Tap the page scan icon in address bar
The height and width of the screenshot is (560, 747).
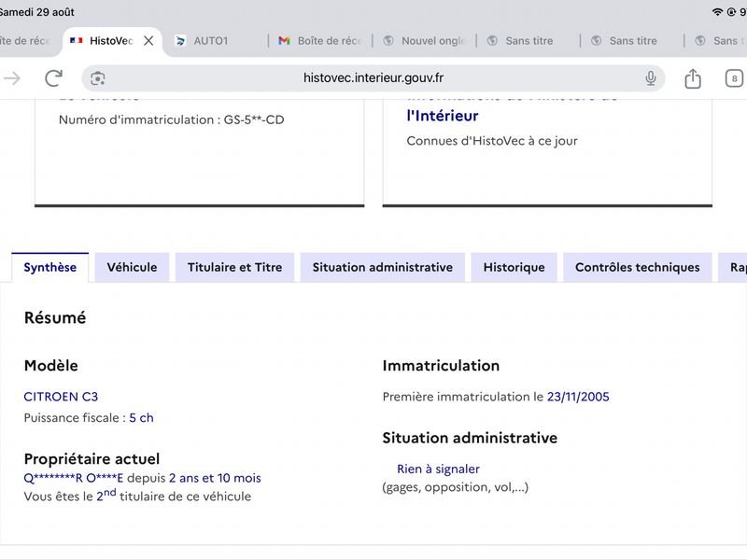(x=98, y=78)
